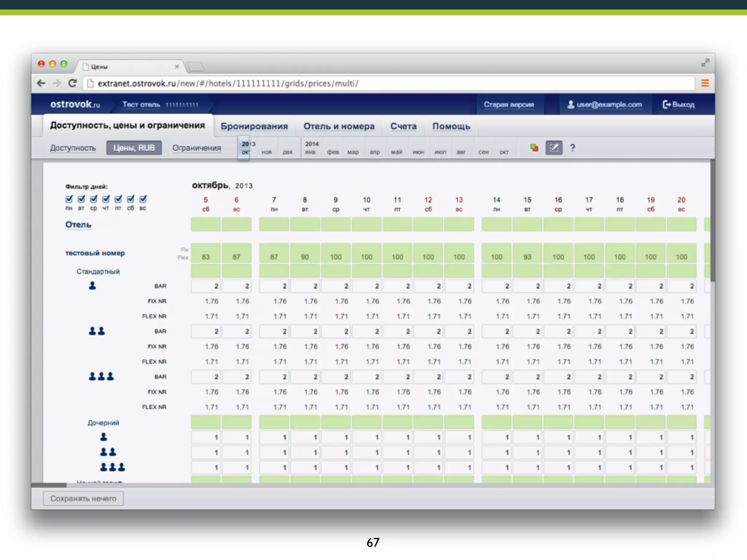
Task: Open help via question mark icon
Action: point(572,148)
